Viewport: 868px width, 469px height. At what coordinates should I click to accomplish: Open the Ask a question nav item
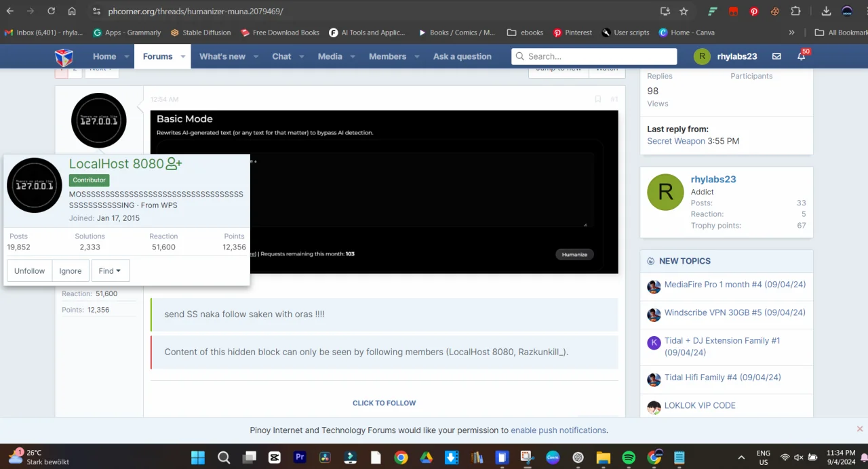click(462, 57)
